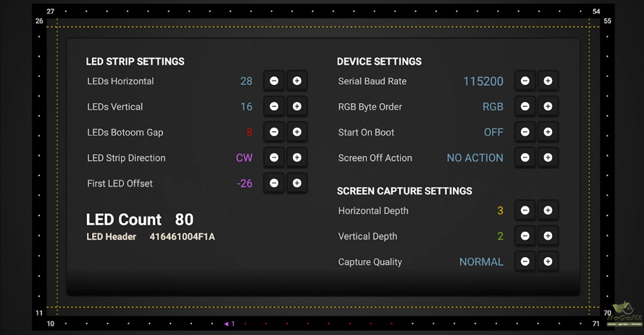Change RGB Byte Order with plus
This screenshot has width=644, height=335.
click(x=547, y=106)
